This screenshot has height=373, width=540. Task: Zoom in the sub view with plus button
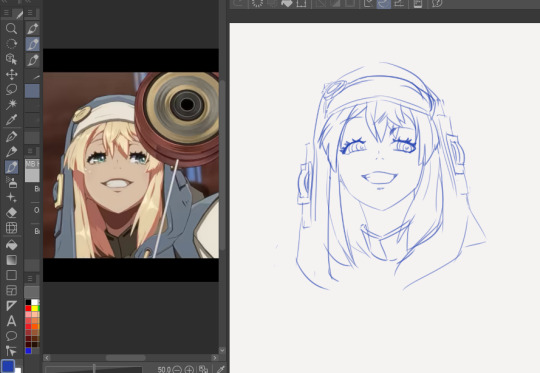189,370
